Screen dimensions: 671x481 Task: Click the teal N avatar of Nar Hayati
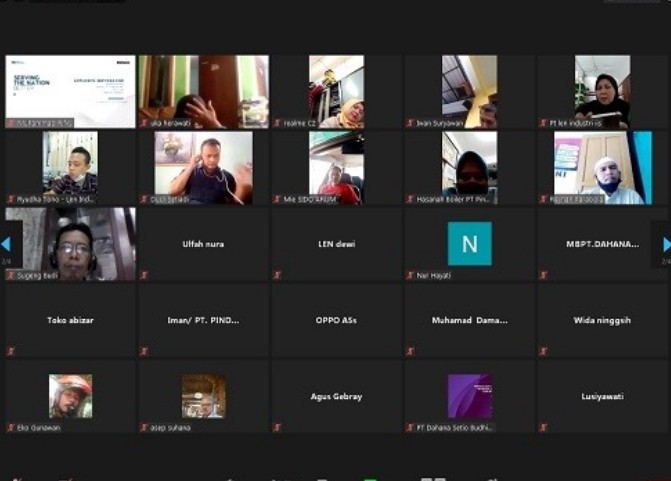[x=470, y=244]
